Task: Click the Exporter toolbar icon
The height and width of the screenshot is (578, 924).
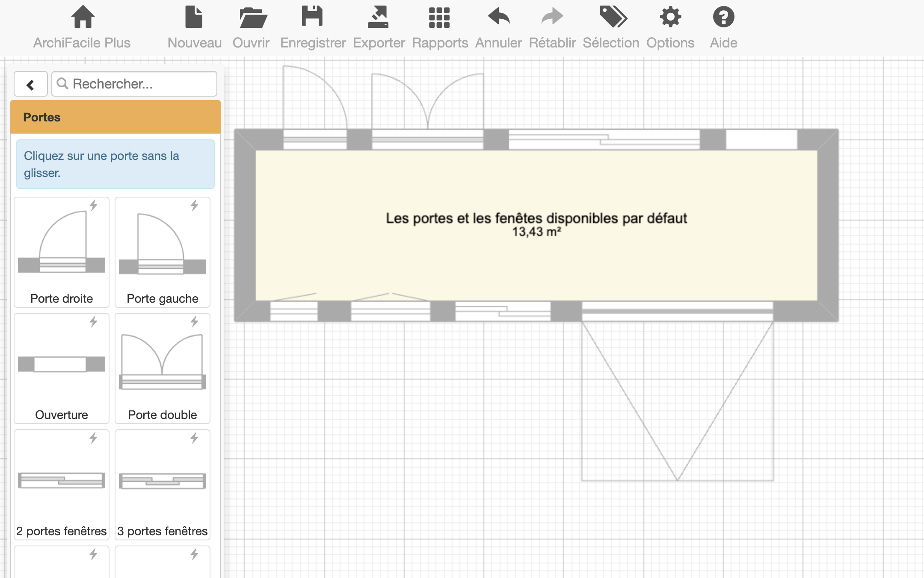Action: coord(378,17)
